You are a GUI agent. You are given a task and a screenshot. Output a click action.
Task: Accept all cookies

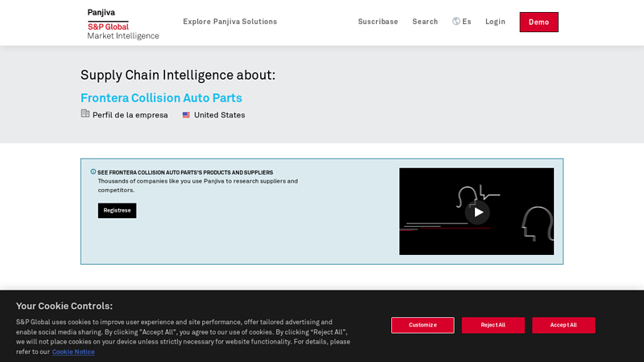pyautogui.click(x=563, y=325)
